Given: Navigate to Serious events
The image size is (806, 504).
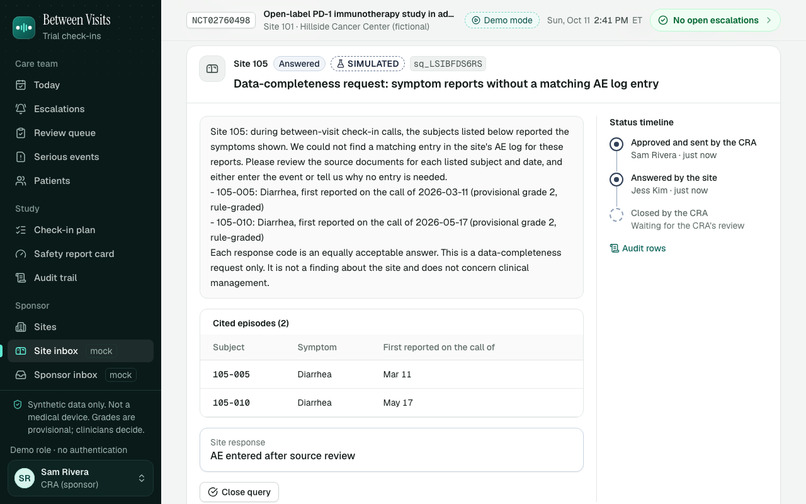Looking at the screenshot, I should 81,157.
